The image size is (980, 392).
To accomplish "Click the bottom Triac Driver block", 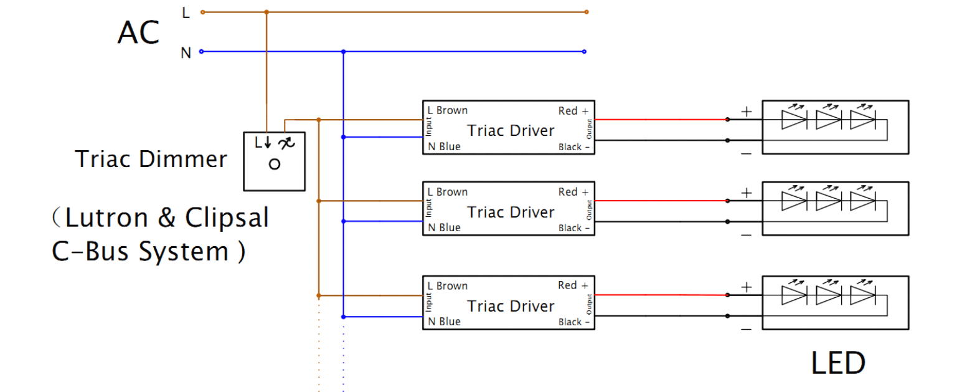I will [509, 303].
